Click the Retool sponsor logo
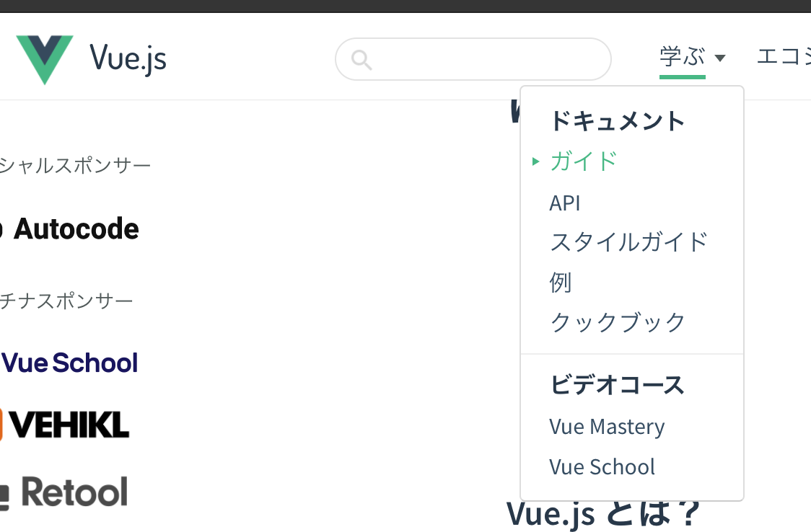 65,491
